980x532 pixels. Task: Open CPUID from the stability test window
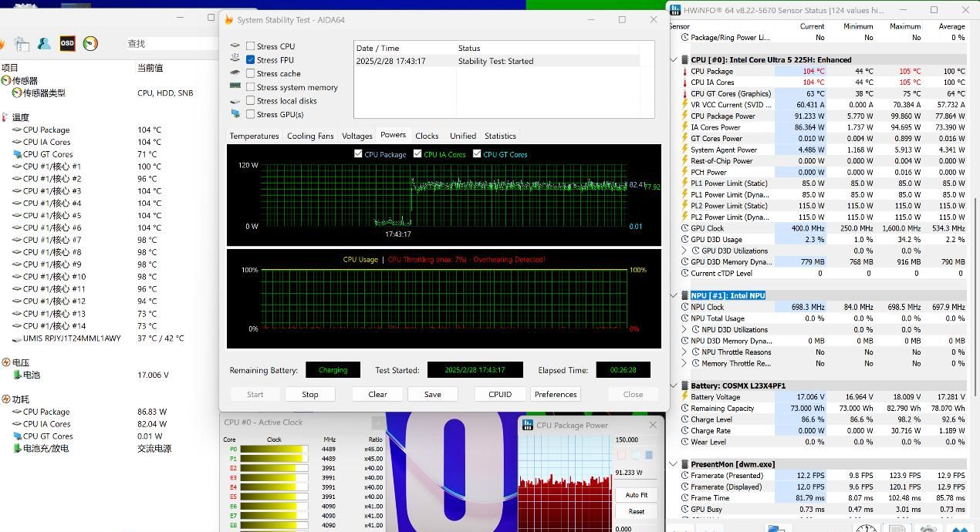(500, 394)
